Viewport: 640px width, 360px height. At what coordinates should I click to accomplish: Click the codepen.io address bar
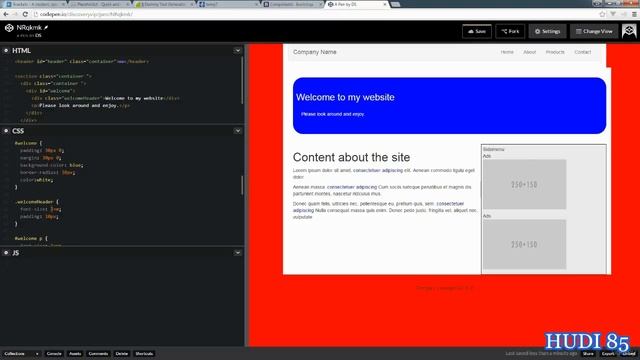[314, 14]
